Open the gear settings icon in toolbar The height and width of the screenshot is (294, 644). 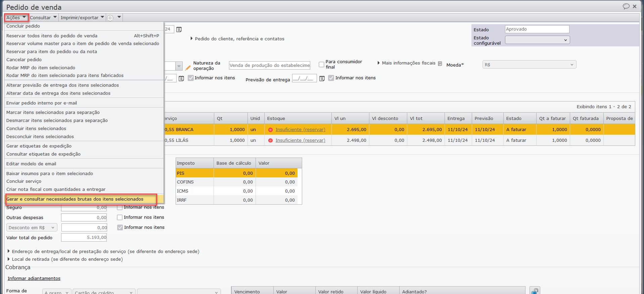click(110, 18)
